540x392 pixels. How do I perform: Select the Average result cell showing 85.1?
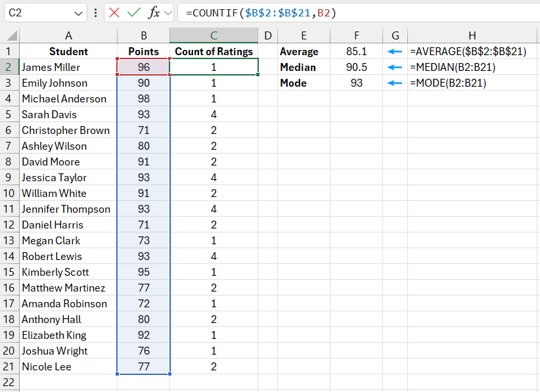356,51
